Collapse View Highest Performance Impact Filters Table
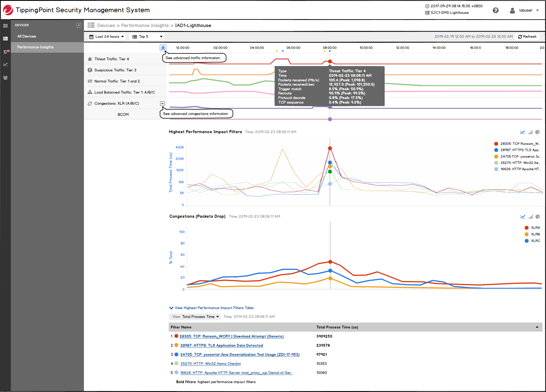546x392 pixels. pos(211,308)
